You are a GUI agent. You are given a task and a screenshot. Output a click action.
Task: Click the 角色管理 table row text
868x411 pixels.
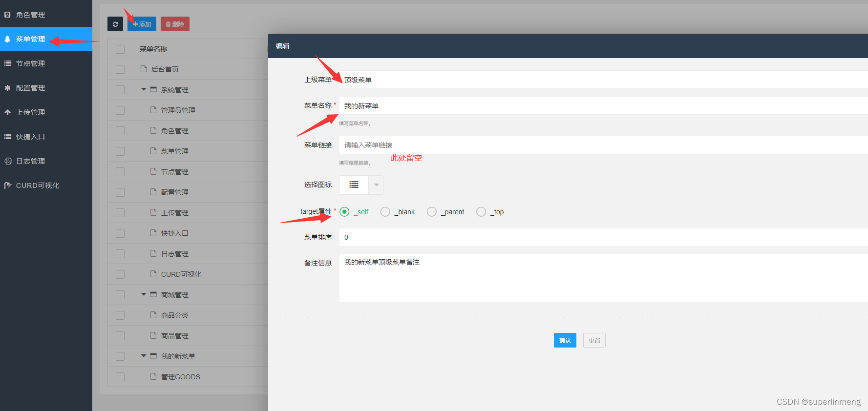175,131
